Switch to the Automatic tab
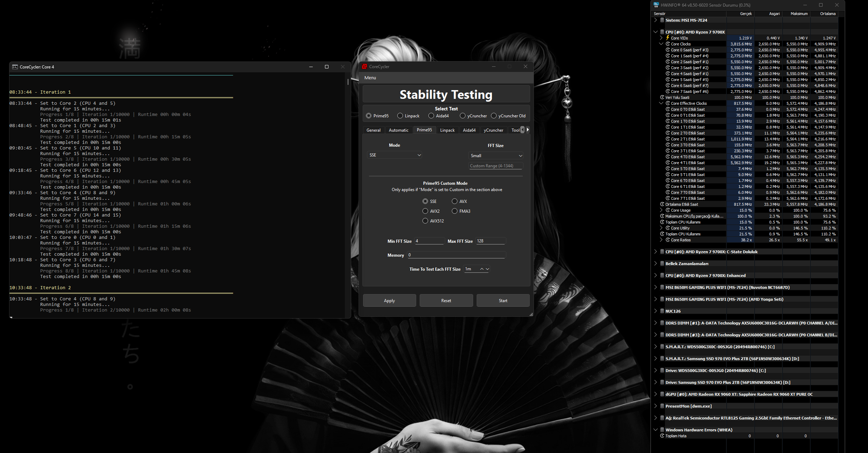The width and height of the screenshot is (868, 453). (x=398, y=130)
